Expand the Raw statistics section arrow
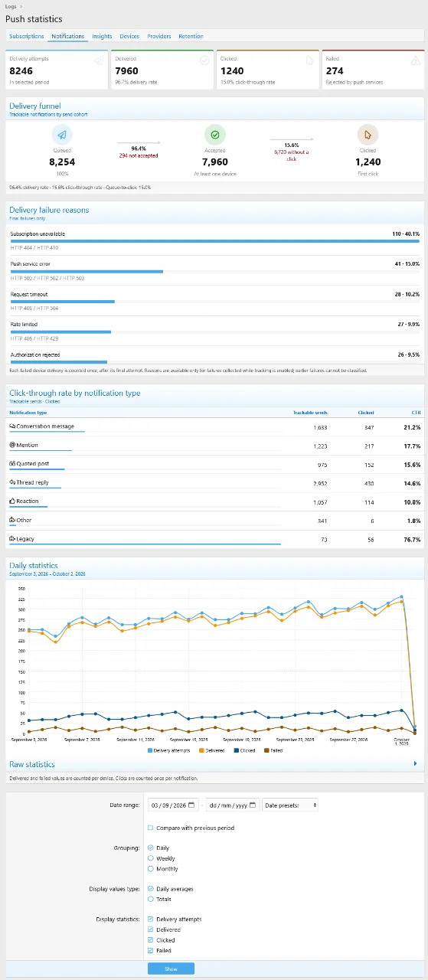Viewport: 428px width, 980px height. point(415,763)
